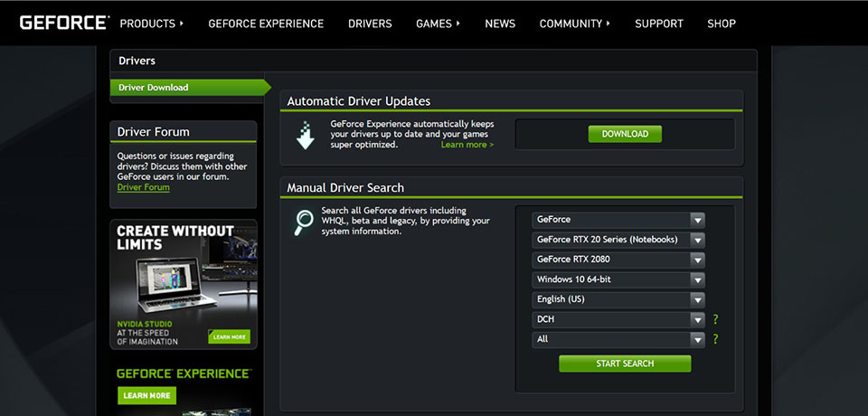This screenshot has height=416, width=868.
Task: Open the Support page
Action: click(x=659, y=24)
